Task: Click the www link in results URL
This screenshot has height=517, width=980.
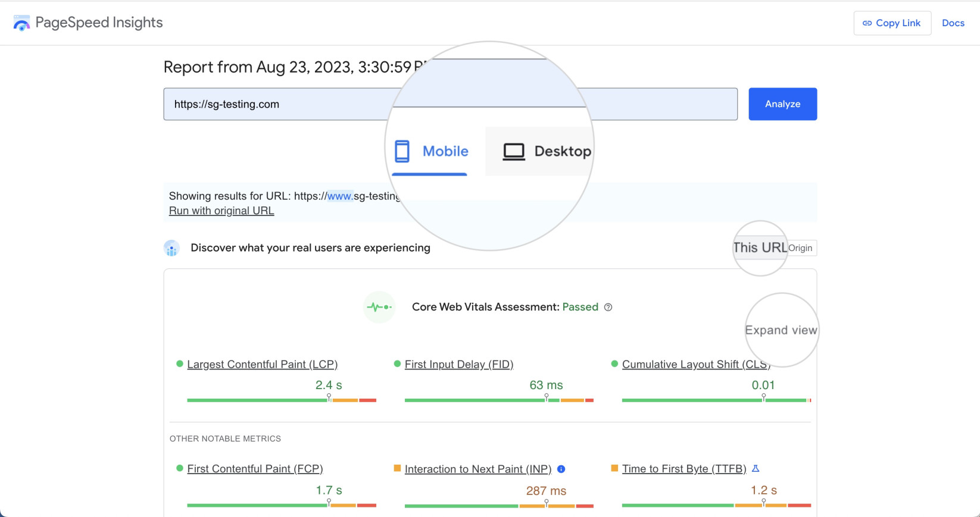Action: [x=340, y=196]
